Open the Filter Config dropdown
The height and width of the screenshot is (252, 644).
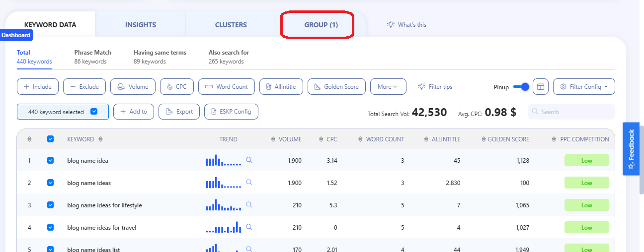point(584,87)
